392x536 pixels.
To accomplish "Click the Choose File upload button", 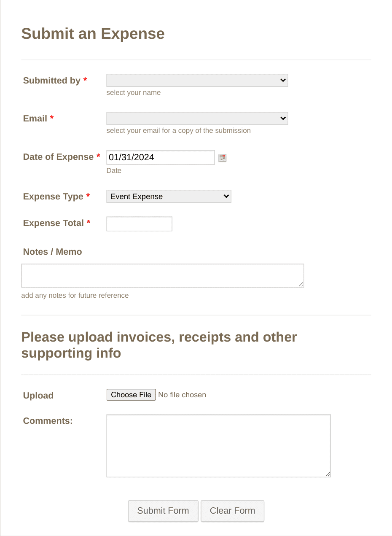I will pos(131,395).
